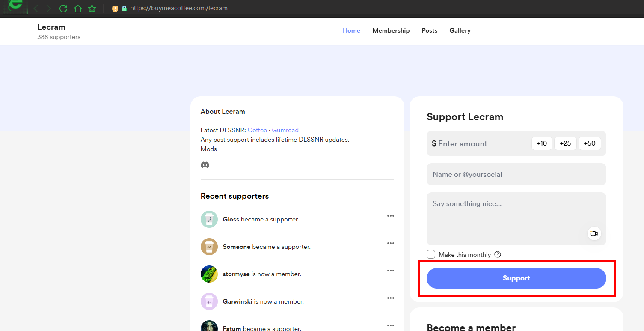This screenshot has width=644, height=331.
Task: Open the Gallery tab
Action: tap(460, 30)
